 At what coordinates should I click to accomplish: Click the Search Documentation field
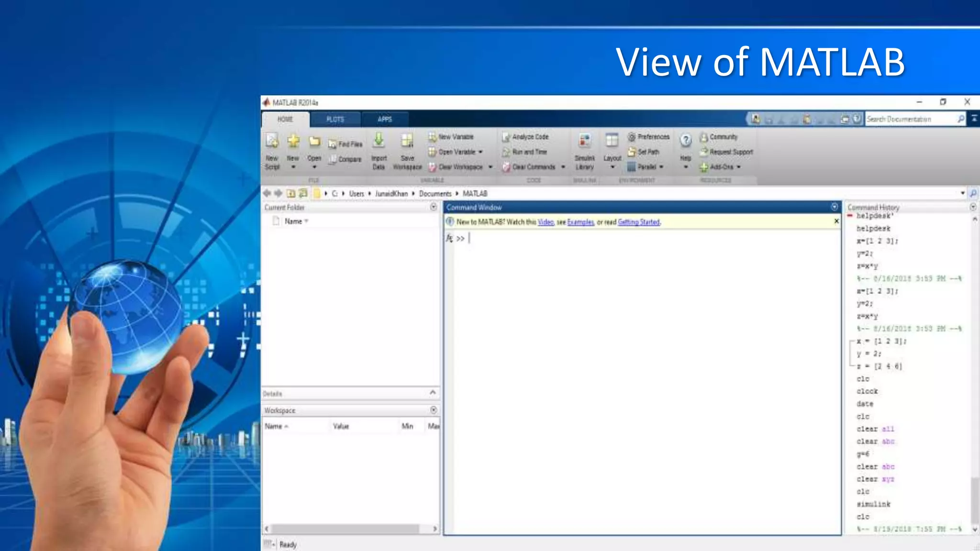909,119
